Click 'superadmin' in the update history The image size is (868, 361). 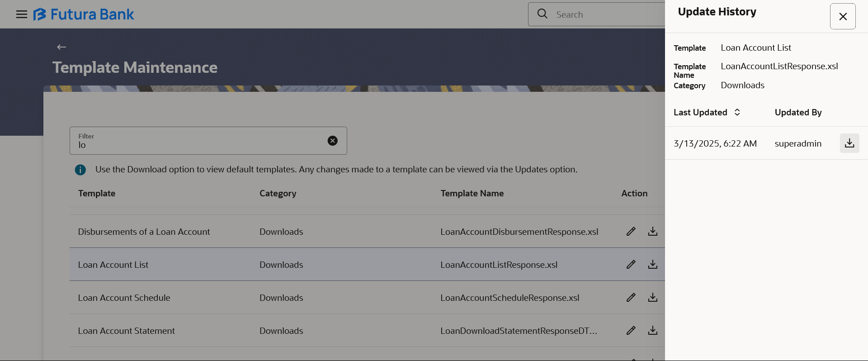coord(798,143)
